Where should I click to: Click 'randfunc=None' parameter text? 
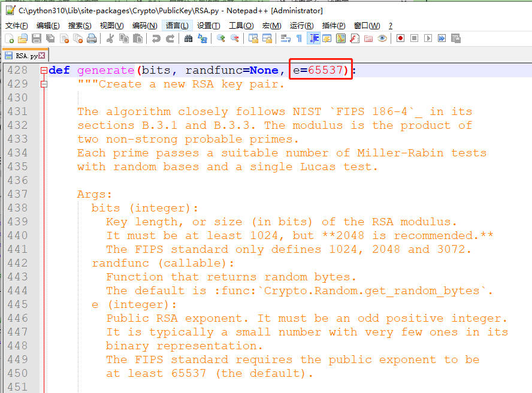click(232, 70)
